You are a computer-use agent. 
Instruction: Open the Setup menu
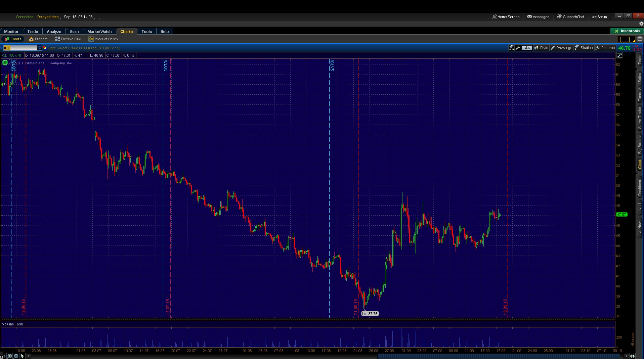click(599, 17)
